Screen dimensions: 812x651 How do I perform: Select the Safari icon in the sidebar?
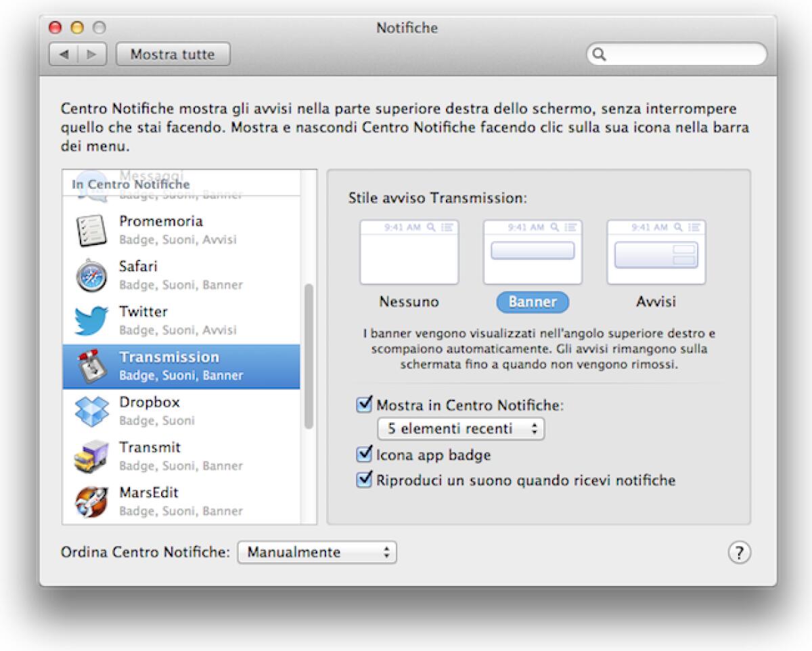click(x=91, y=275)
